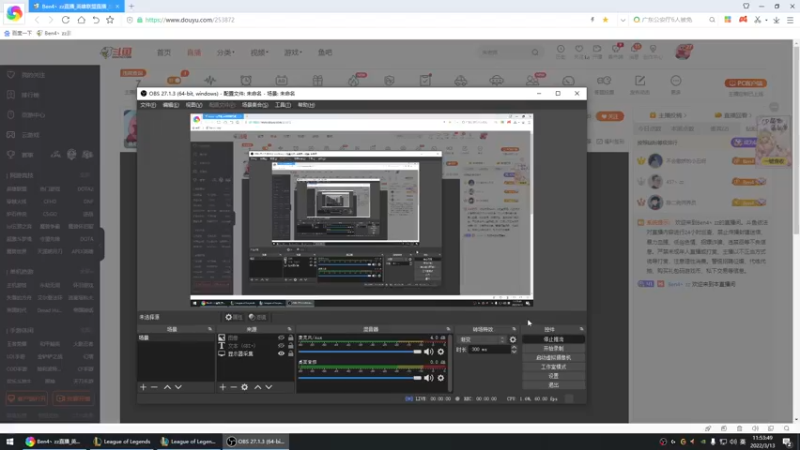Adjust desktop audio volume slider
The image size is (800, 450).
[x=360, y=378]
